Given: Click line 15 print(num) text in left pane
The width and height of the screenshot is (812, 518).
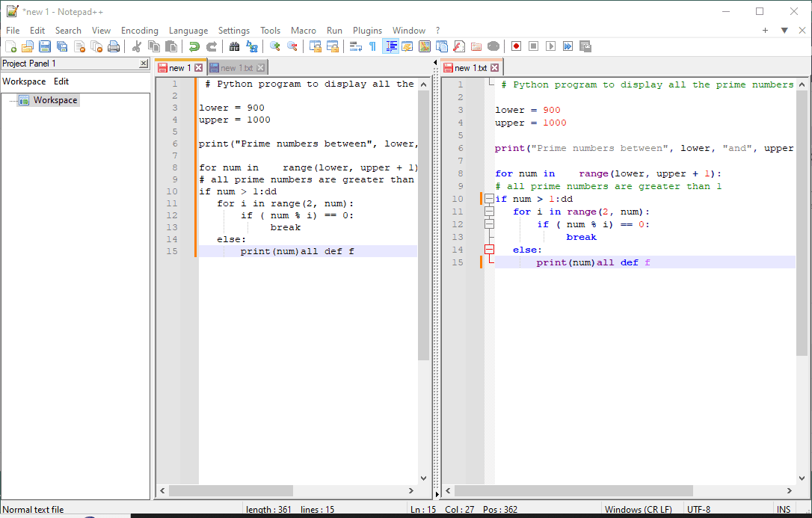Looking at the screenshot, I should tap(269, 251).
